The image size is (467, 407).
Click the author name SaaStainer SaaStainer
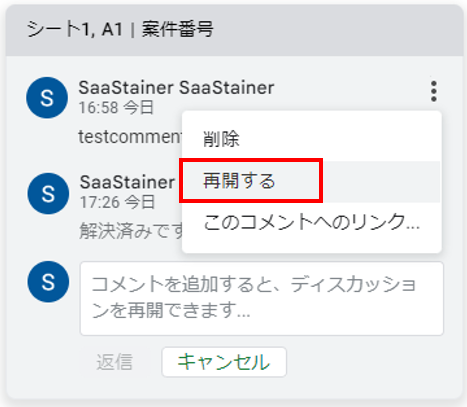176,88
